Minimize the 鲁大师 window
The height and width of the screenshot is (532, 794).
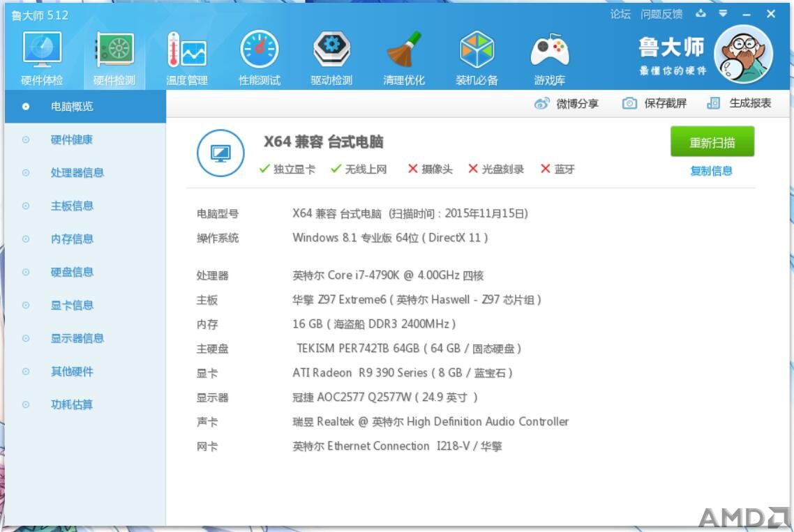click(747, 15)
